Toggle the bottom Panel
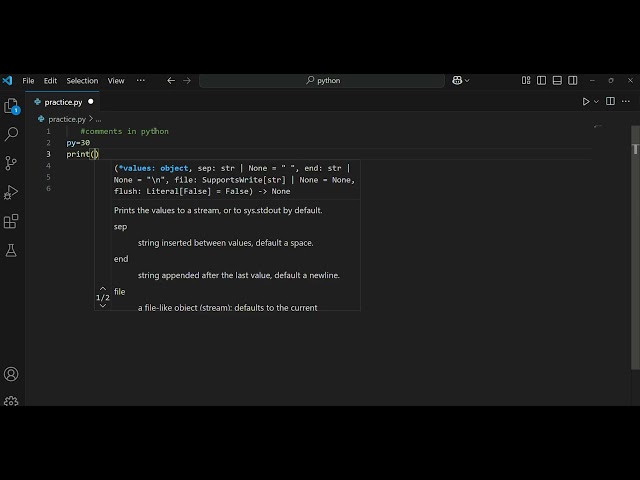Image resolution: width=640 pixels, height=480 pixels. point(557,80)
